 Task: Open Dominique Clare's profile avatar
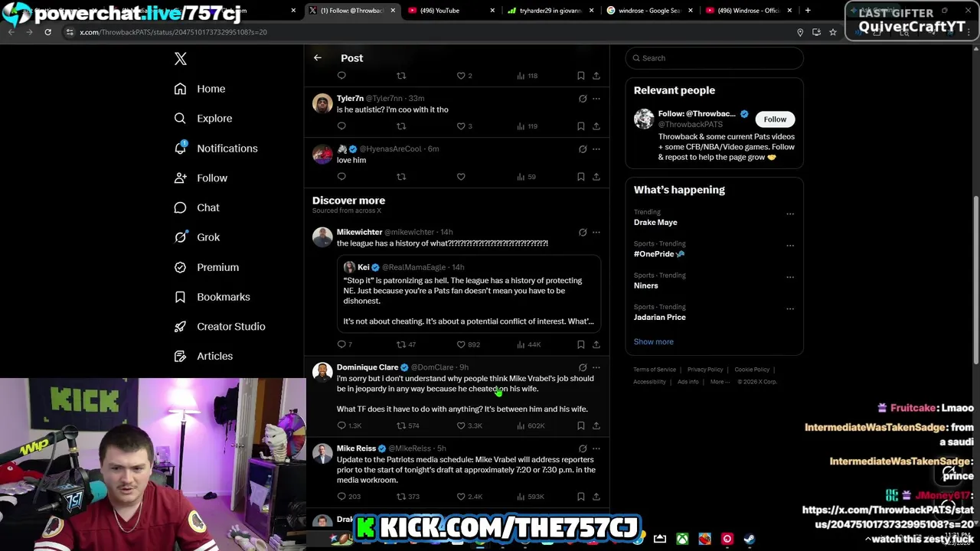coord(322,373)
